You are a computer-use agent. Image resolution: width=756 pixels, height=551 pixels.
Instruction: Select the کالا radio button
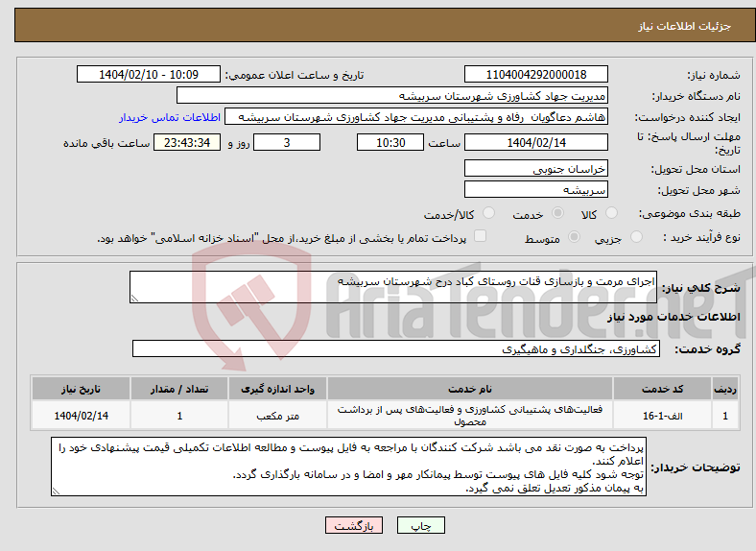(611, 213)
